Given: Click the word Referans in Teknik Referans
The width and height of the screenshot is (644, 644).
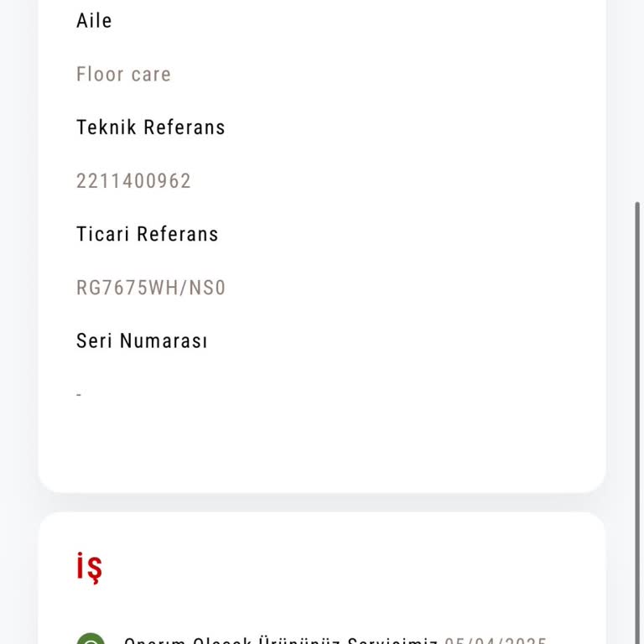Looking at the screenshot, I should [184, 127].
